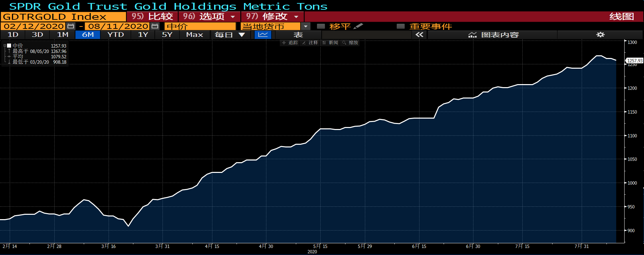Click the 1100 y-axis label

click(x=632, y=136)
